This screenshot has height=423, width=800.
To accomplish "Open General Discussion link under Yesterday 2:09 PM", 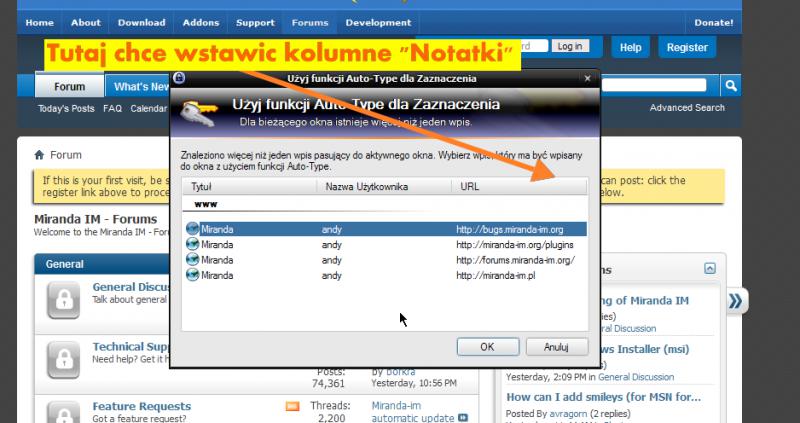I will [x=636, y=377].
